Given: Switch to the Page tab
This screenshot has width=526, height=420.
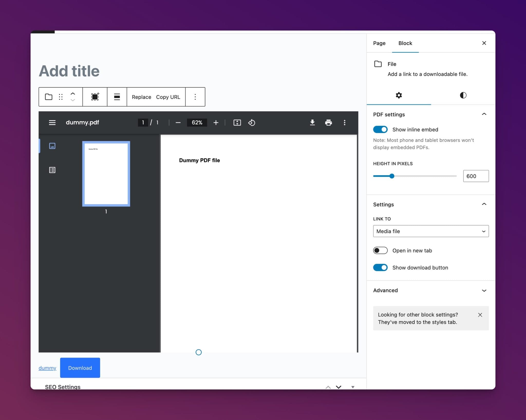Looking at the screenshot, I should coord(379,43).
